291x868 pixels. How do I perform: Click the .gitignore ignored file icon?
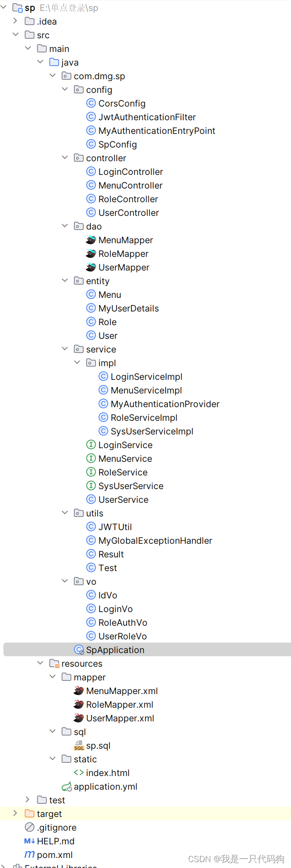point(29,827)
